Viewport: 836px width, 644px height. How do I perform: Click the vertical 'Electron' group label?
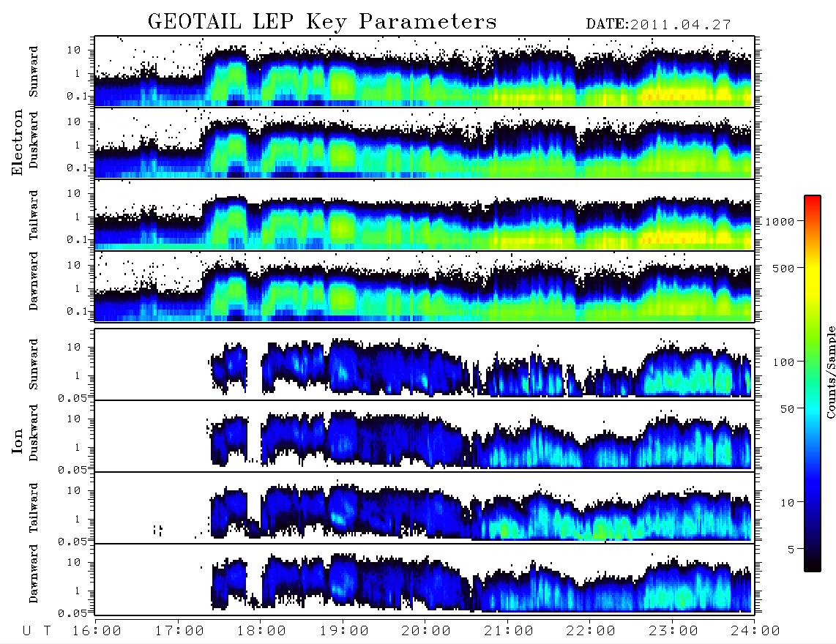[18, 142]
